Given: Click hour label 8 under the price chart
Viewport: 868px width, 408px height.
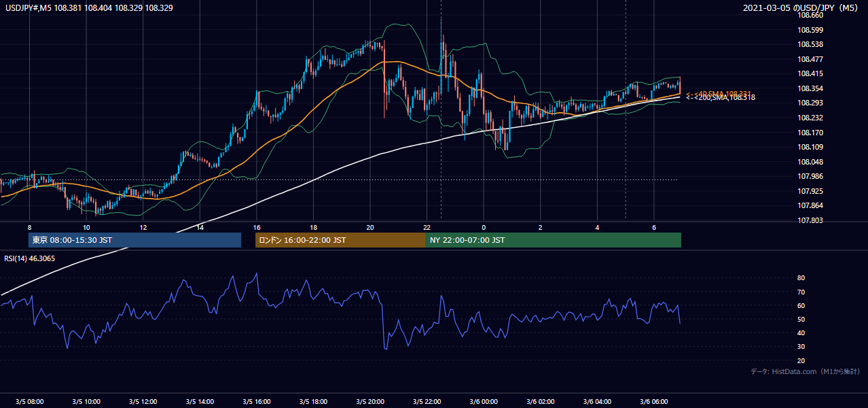Looking at the screenshot, I should [29, 227].
